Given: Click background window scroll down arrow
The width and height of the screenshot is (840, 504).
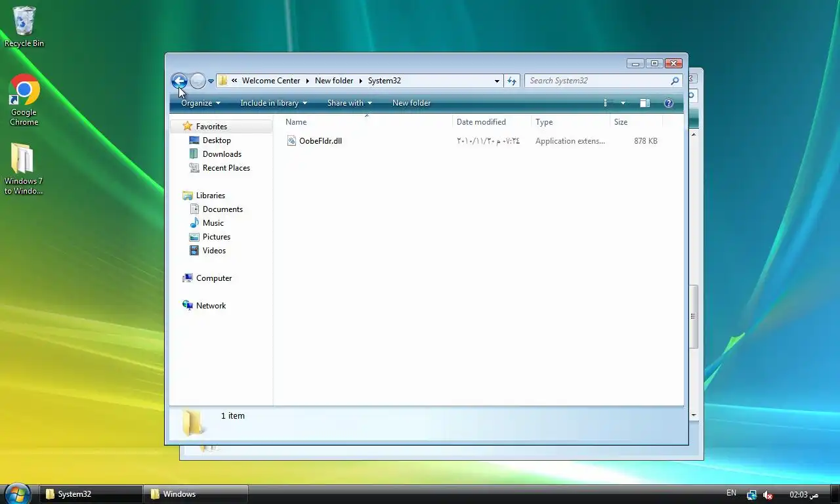Looking at the screenshot, I should pyautogui.click(x=694, y=415).
